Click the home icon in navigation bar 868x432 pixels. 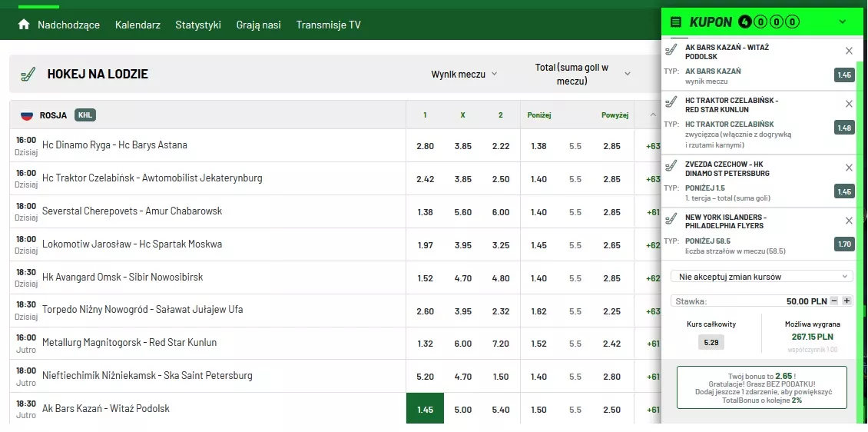[24, 25]
